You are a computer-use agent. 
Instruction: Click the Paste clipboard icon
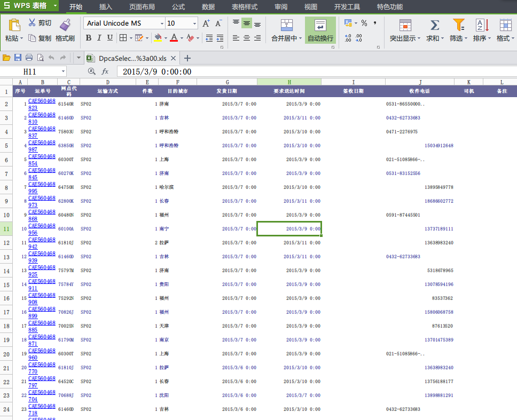pyautogui.click(x=14, y=25)
